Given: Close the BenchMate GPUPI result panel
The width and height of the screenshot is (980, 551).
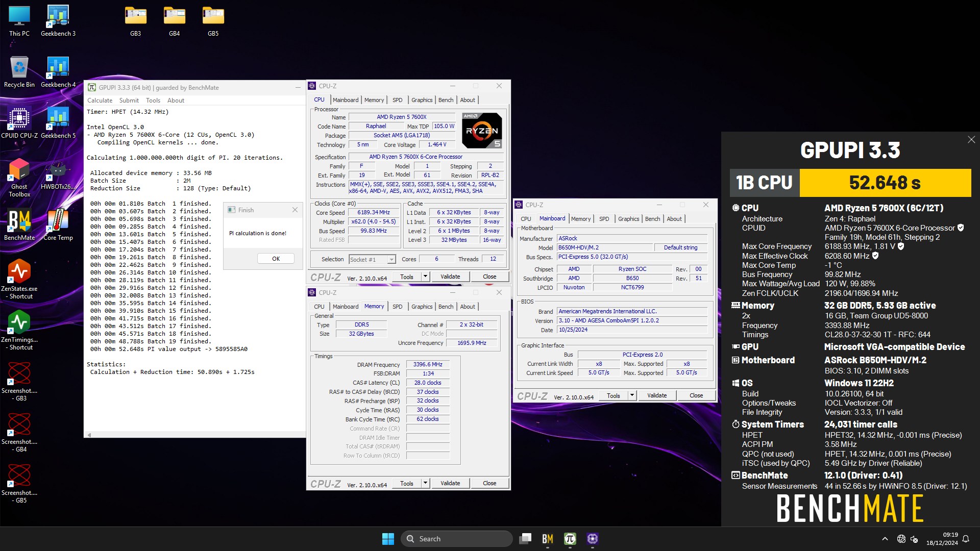Looking at the screenshot, I should click(971, 140).
